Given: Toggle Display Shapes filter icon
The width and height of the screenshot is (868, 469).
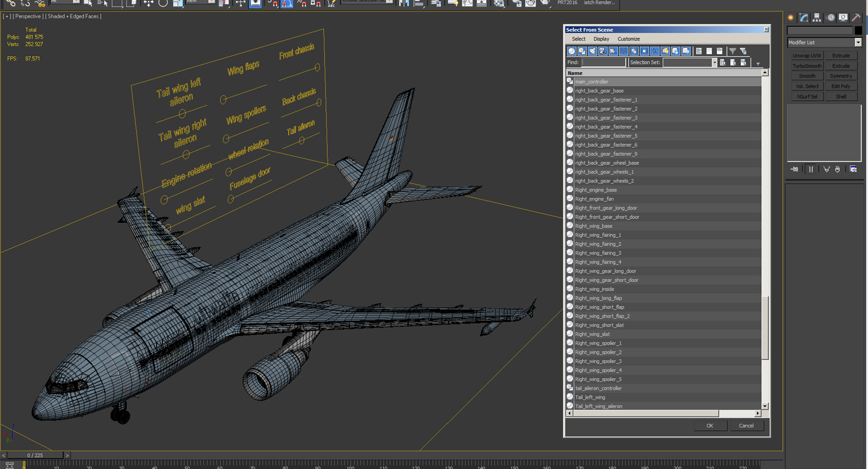Looking at the screenshot, I should (582, 51).
